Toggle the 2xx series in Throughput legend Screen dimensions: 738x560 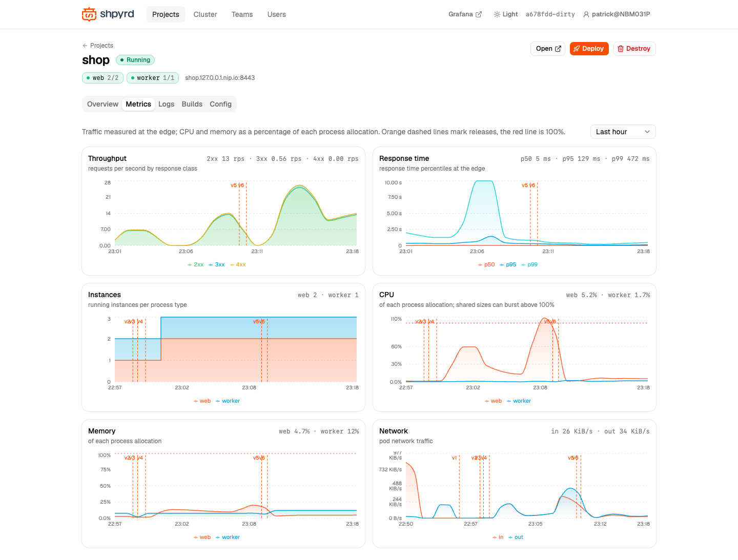tap(195, 265)
